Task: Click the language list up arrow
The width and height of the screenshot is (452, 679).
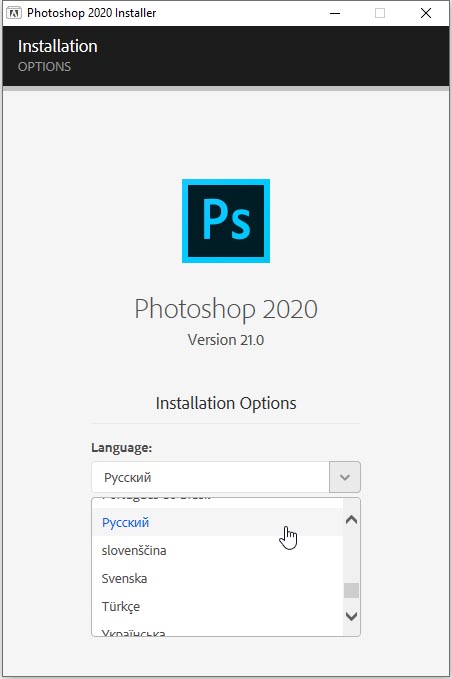Action: [352, 520]
